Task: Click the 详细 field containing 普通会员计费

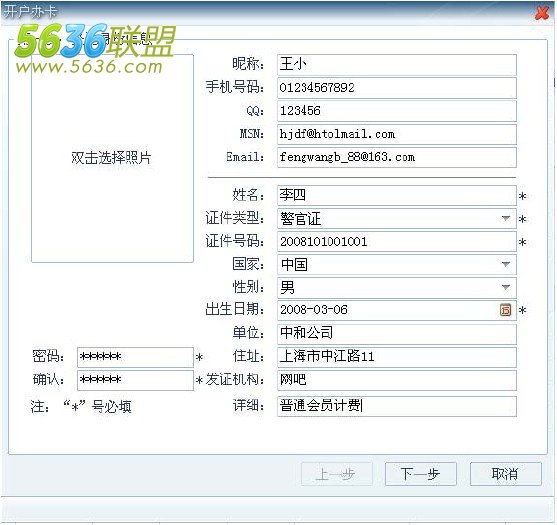Action: coord(397,406)
